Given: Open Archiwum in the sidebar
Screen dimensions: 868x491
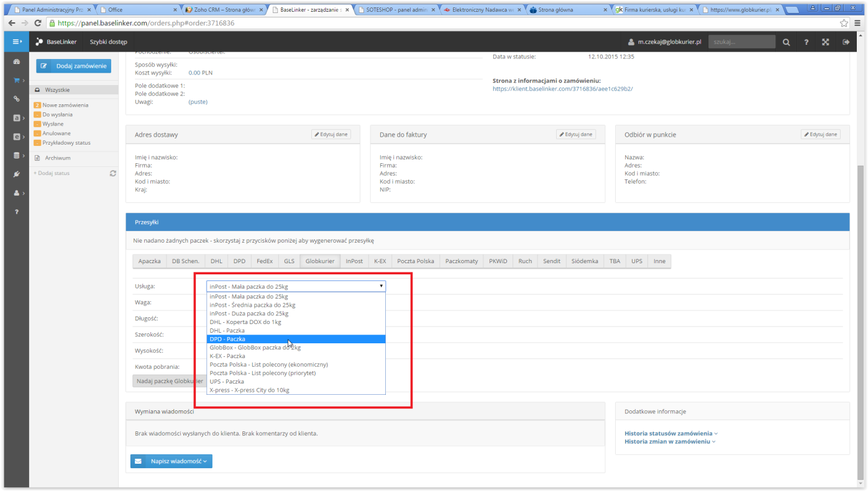Looking at the screenshot, I should pos(57,158).
